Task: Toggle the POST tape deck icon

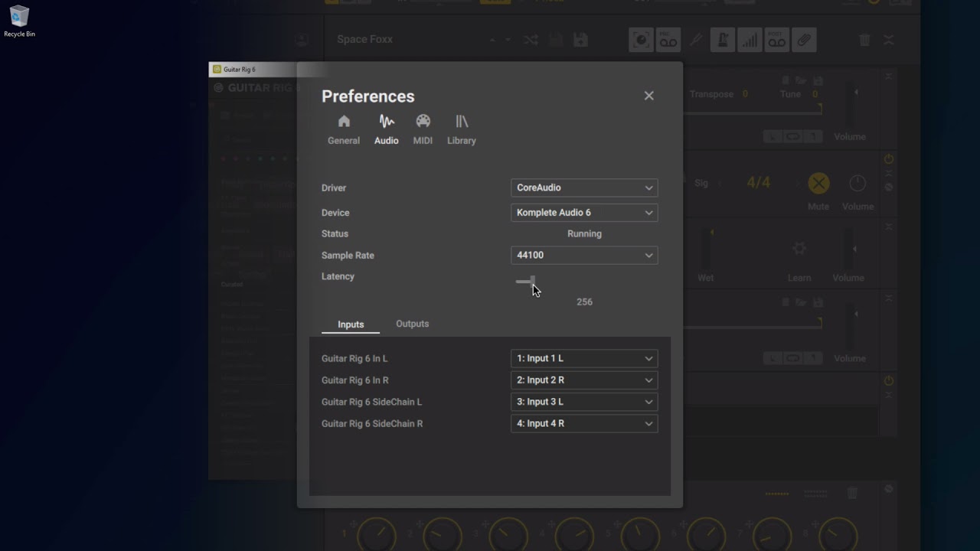Action: 777,40
